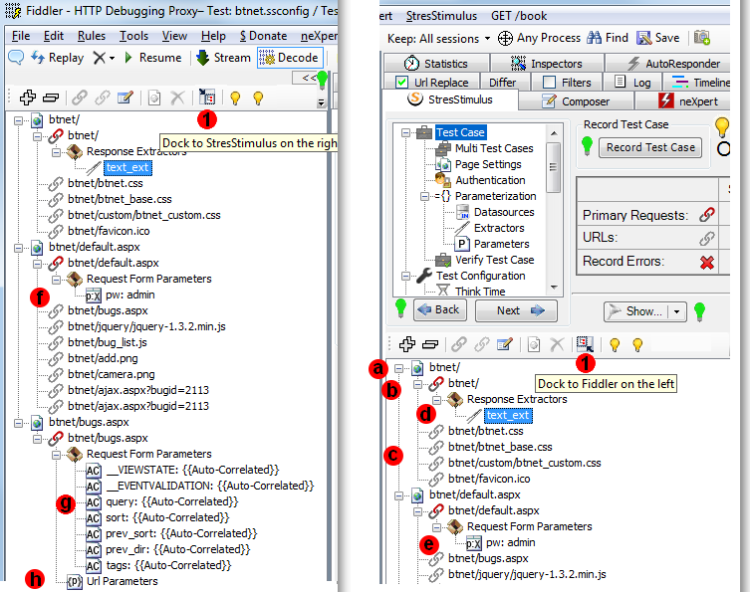750x592 pixels.
Task: Click the Stream toolbar button
Action: pyautogui.click(x=223, y=58)
